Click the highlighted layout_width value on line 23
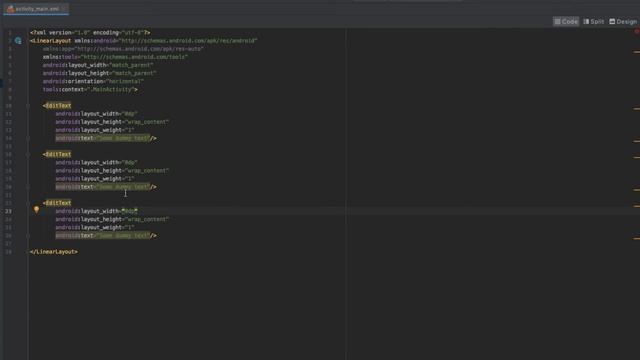Screen dimensions: 640x360 point(129,211)
